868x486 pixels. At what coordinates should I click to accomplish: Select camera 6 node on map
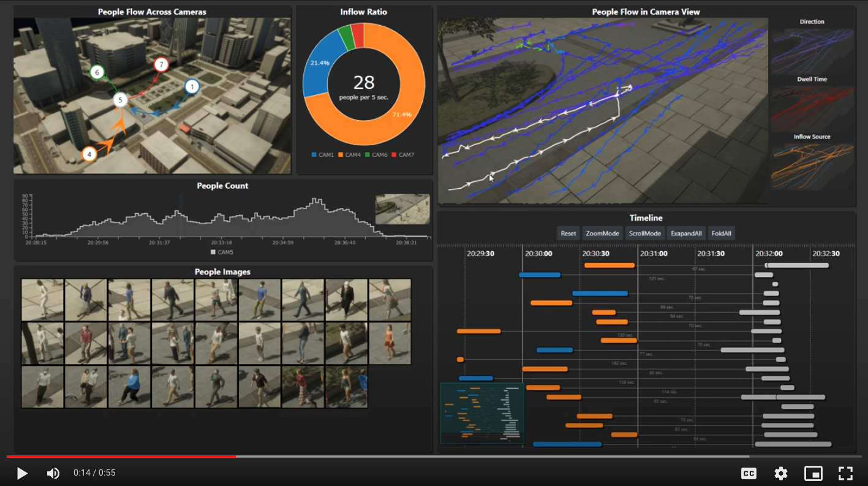pos(97,72)
